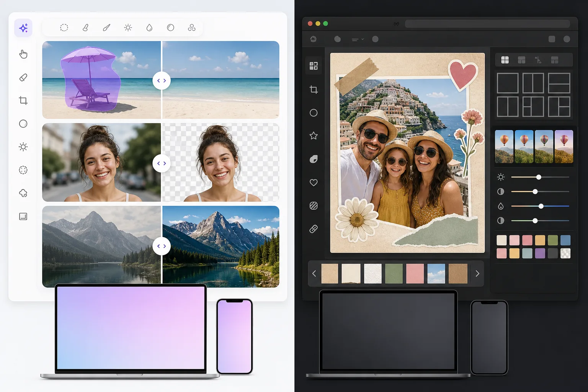
Task: Select the purple AI sparkle tool in light editor
Action: (23, 28)
